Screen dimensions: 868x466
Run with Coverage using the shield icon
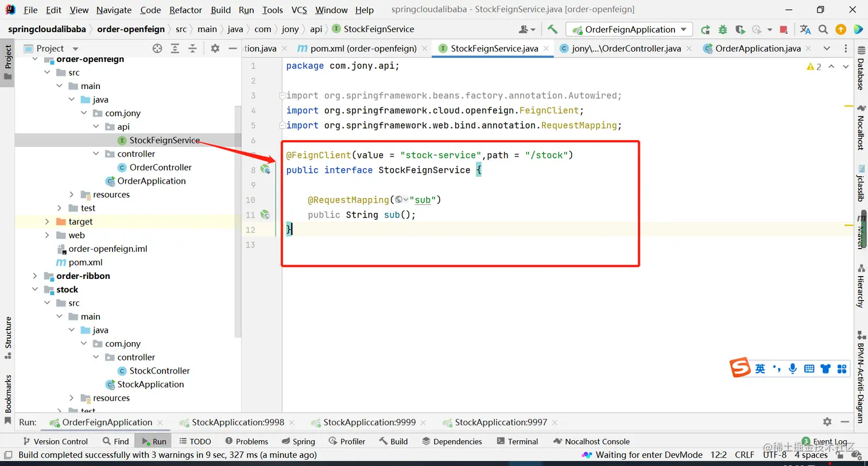coord(740,29)
